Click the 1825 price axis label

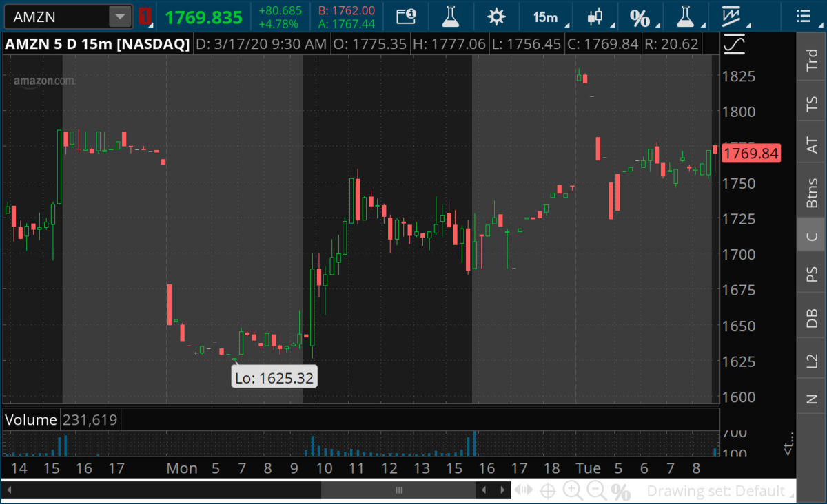[738, 75]
